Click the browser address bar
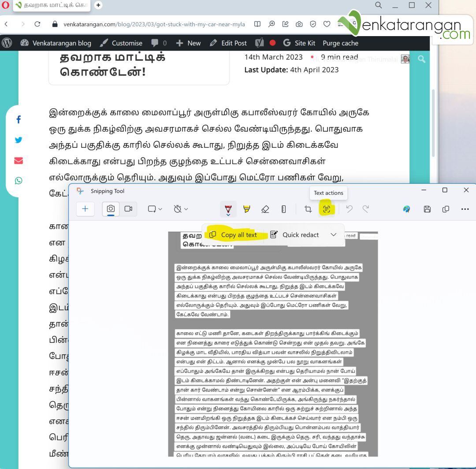The height and width of the screenshot is (469, 476). tap(154, 24)
